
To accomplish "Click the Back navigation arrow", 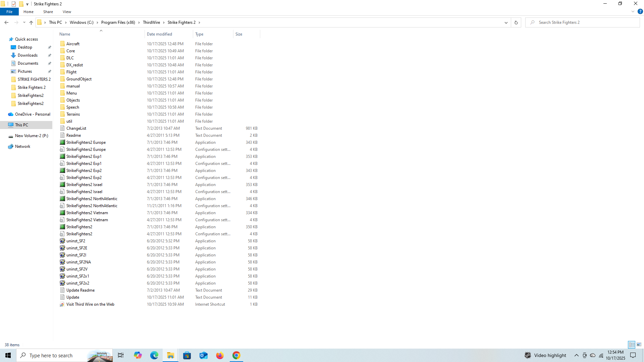I will [x=6, y=22].
